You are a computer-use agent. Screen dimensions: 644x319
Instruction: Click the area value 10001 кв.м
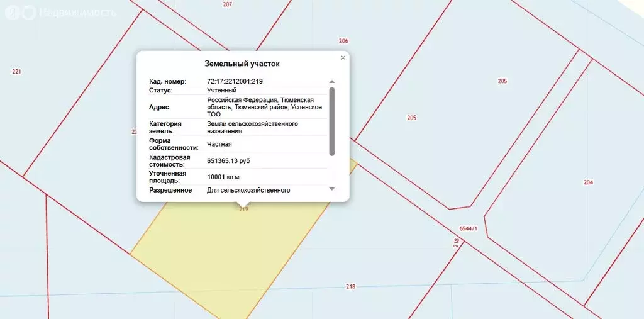click(223, 177)
